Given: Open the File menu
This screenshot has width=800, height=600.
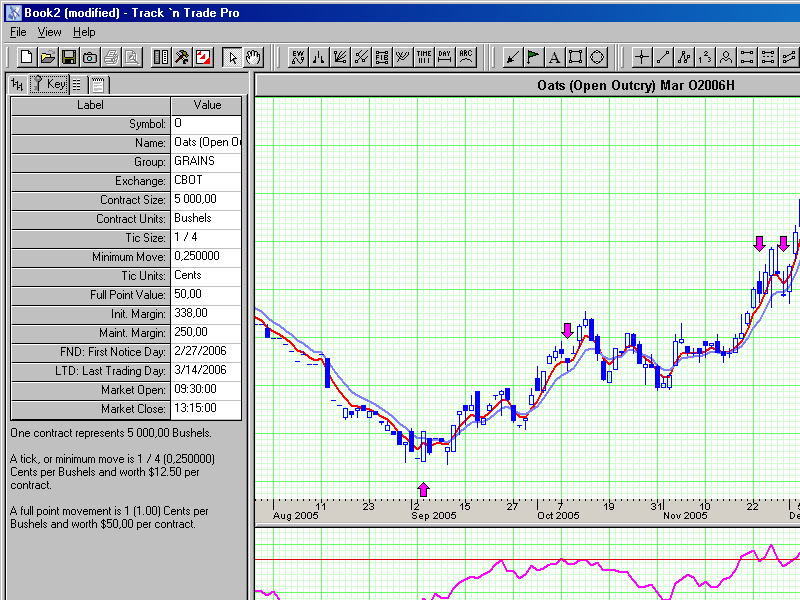Looking at the screenshot, I should point(18,32).
